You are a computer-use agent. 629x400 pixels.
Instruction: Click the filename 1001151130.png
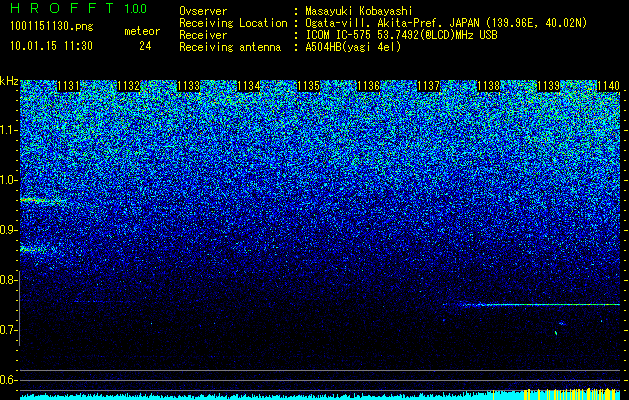click(52, 27)
